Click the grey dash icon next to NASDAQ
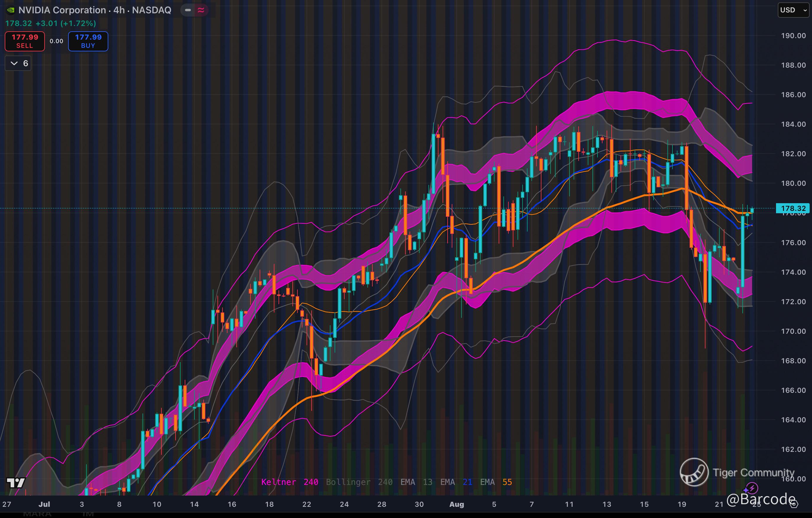The height and width of the screenshot is (518, 812). click(x=188, y=10)
